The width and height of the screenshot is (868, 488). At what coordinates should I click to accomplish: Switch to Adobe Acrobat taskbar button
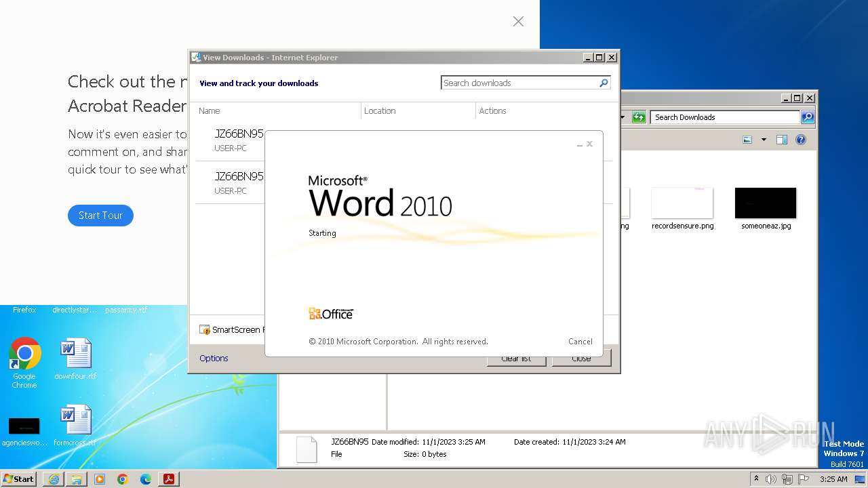(169, 479)
